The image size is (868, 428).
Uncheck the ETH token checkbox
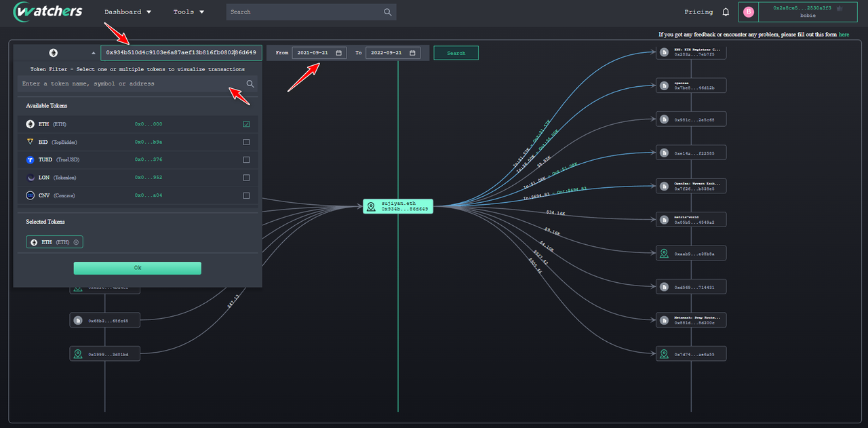(246, 124)
